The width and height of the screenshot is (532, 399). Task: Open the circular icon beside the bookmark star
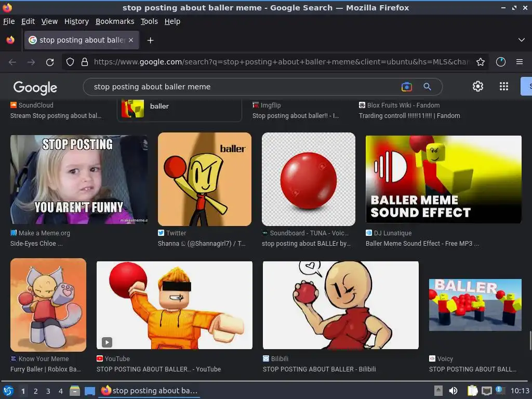coord(500,62)
